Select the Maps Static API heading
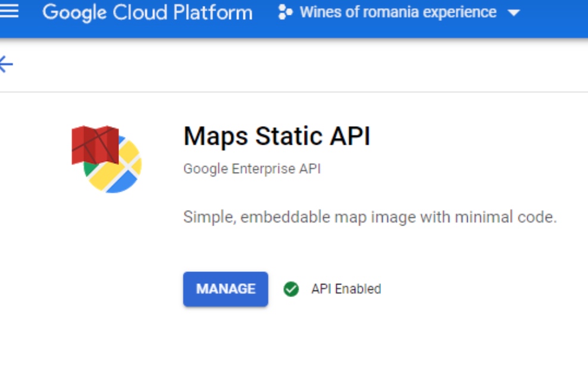The height and width of the screenshot is (369, 588). tap(277, 136)
